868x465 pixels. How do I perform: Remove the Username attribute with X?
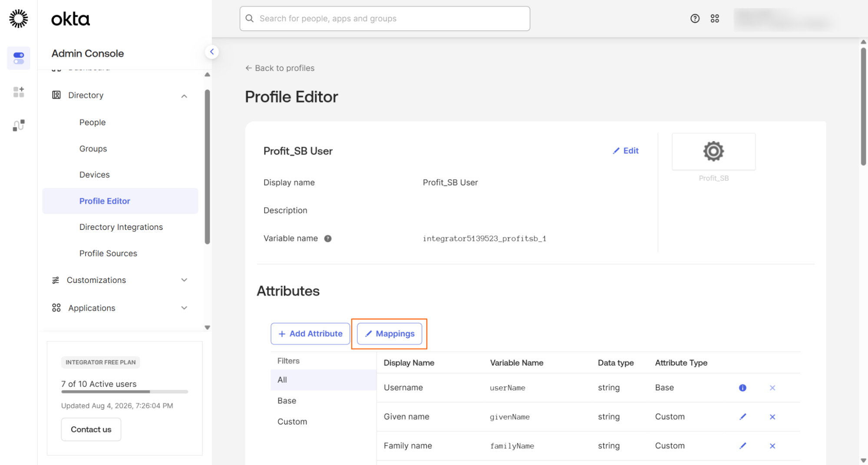(x=772, y=388)
